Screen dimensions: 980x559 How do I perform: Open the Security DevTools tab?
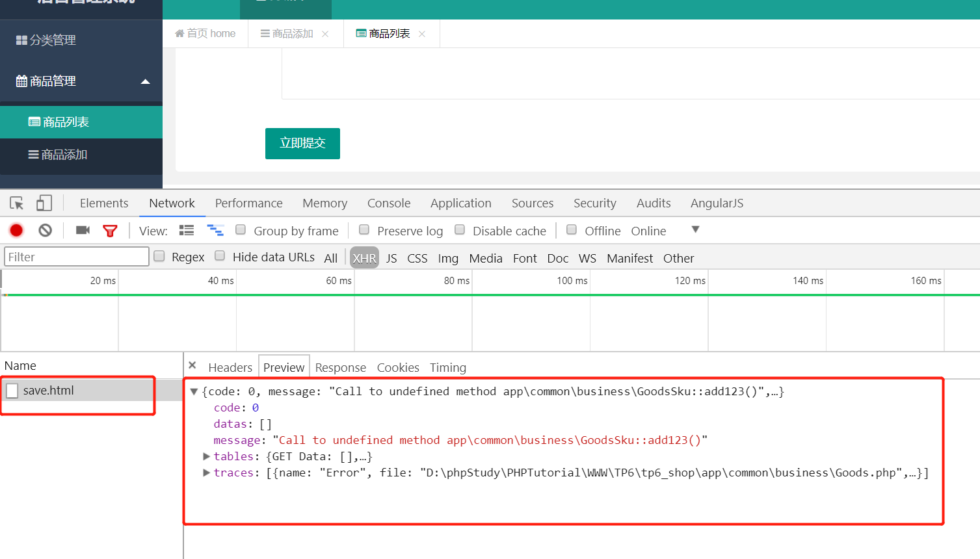tap(595, 203)
